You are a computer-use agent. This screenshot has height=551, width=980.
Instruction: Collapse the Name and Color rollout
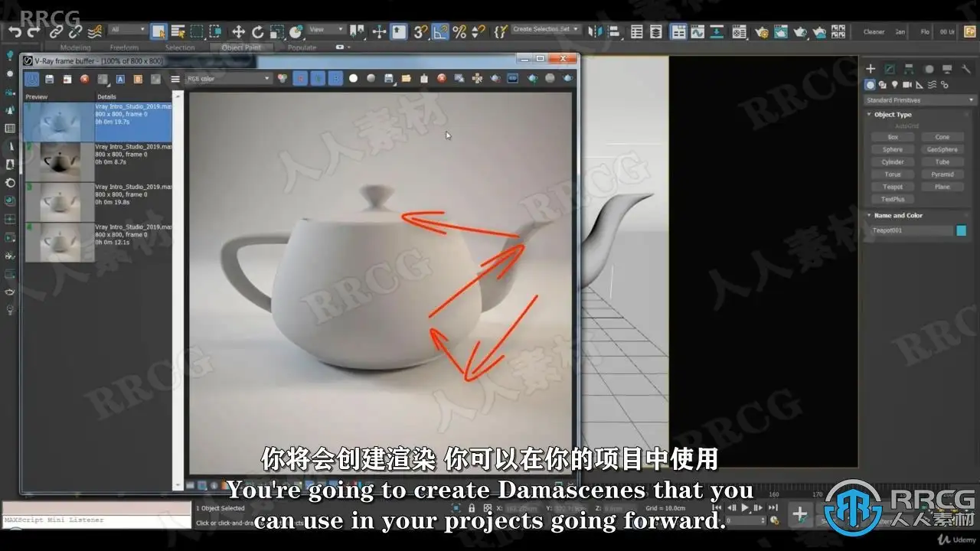(x=898, y=216)
